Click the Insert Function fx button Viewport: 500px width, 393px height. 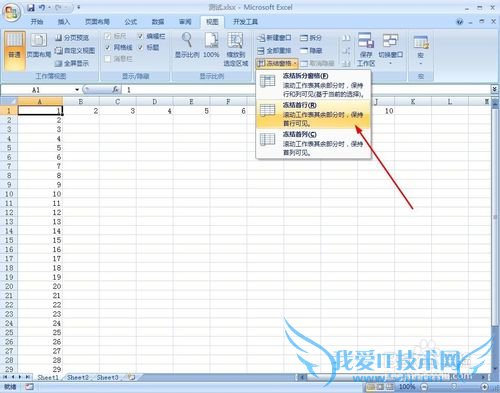(116, 90)
